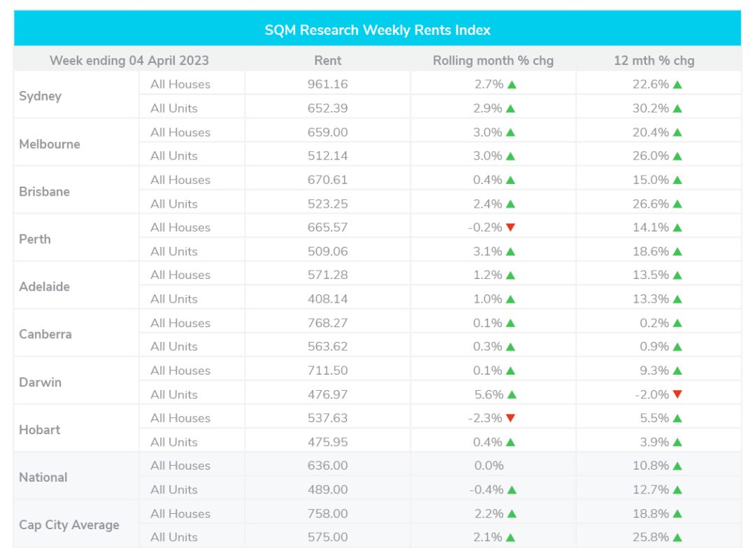
Task: Click the green up arrow beside 5.6%
Action: [512, 395]
